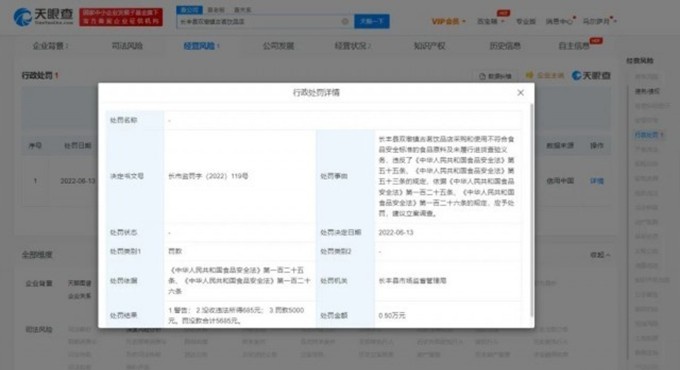
Task: Open the 自主信息 navigation tab
Action: [574, 46]
